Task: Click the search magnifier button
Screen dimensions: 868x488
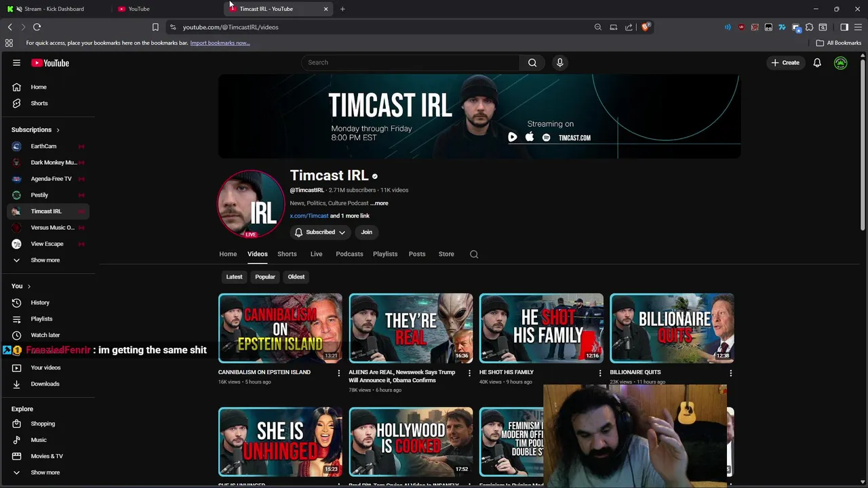Action: click(x=532, y=62)
